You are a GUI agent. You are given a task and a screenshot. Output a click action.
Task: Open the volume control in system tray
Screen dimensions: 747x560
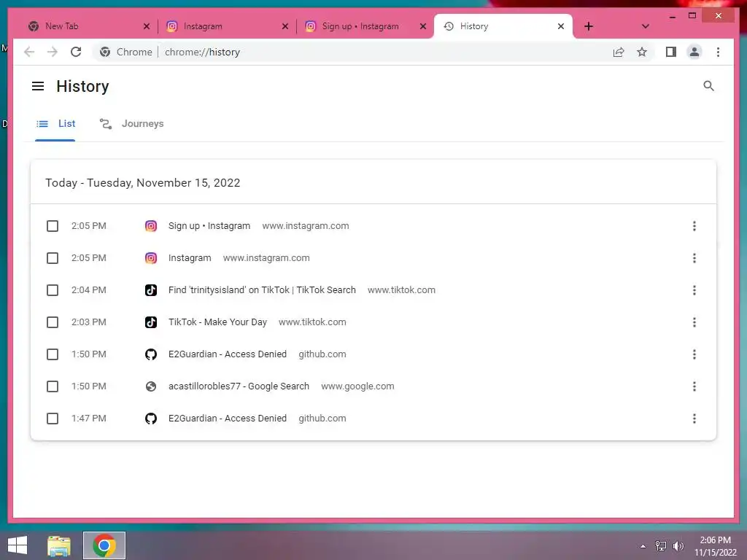(678, 545)
